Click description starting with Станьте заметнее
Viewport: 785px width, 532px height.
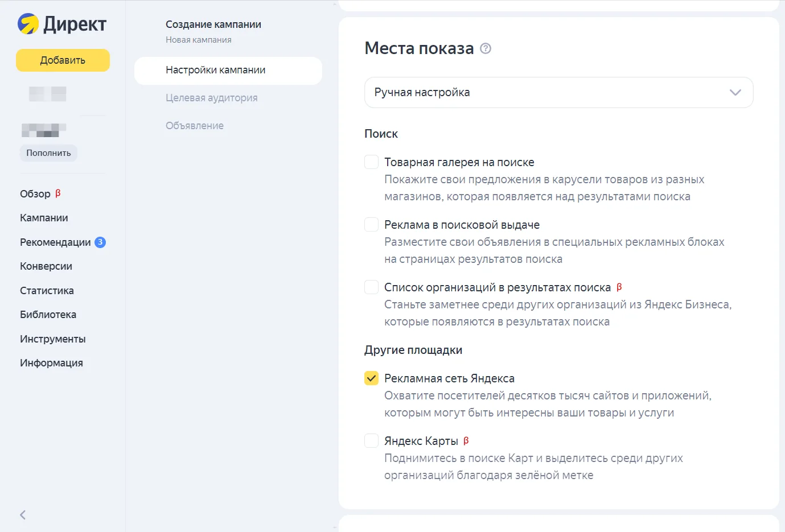click(x=558, y=313)
